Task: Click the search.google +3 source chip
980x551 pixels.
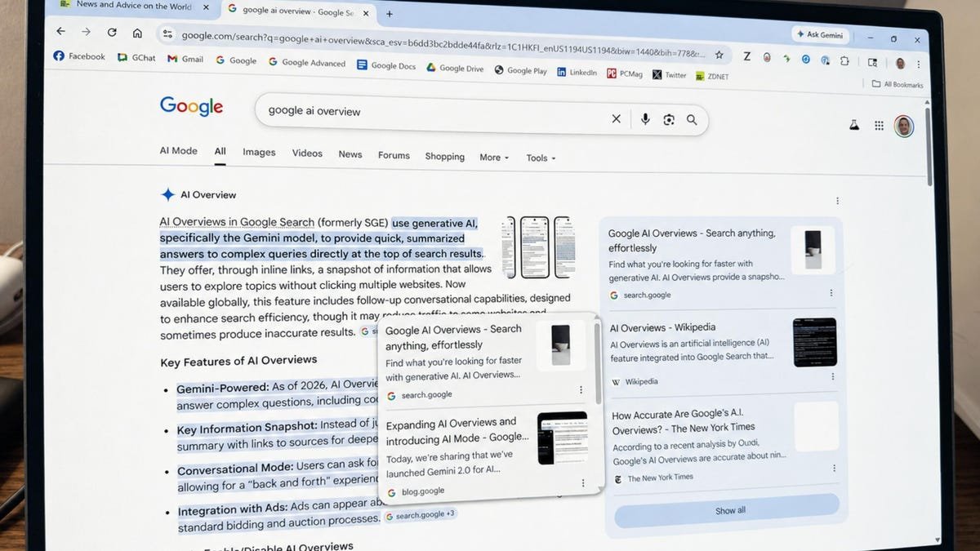Action: 421,516
